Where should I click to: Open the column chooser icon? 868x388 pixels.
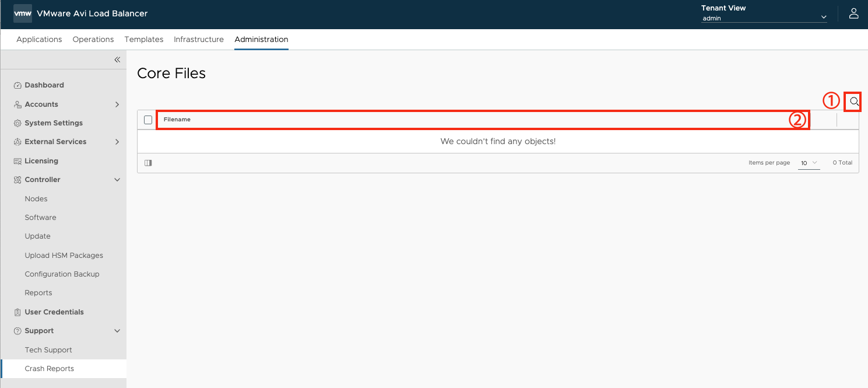(x=148, y=163)
